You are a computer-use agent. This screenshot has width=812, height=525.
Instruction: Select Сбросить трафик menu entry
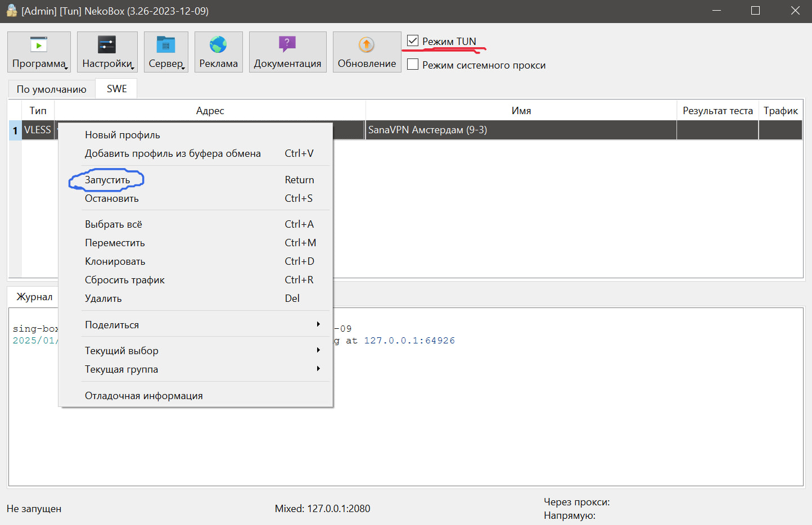pos(196,280)
